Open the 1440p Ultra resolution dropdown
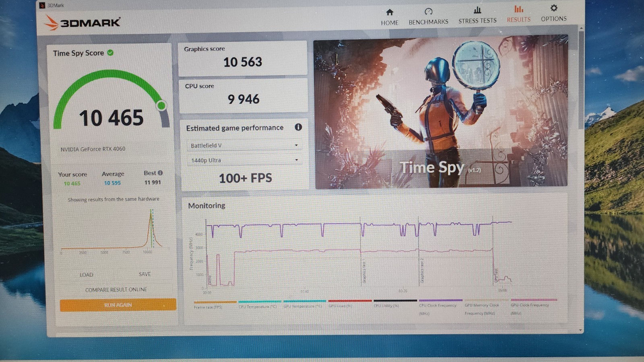This screenshot has width=644, height=362. point(244,160)
